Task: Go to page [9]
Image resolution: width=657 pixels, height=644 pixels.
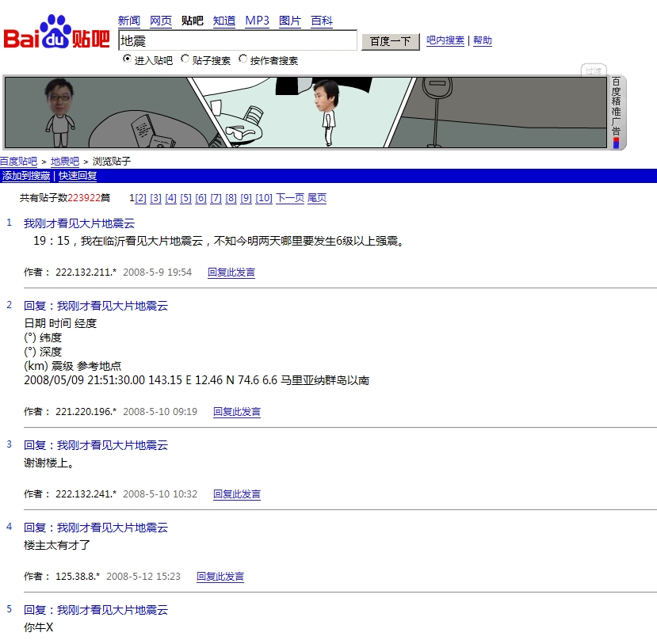Action: pyautogui.click(x=246, y=198)
